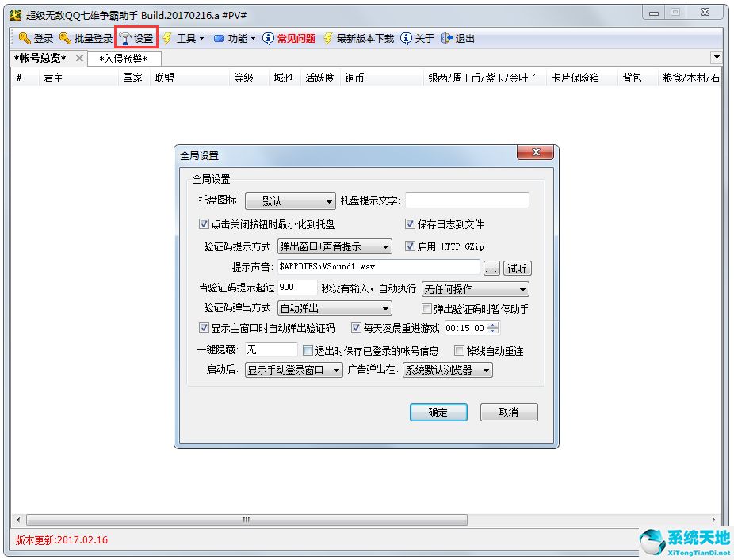The width and height of the screenshot is (734, 560).
Task: Click the 卡片保险箱 column header
Action: pos(581,78)
